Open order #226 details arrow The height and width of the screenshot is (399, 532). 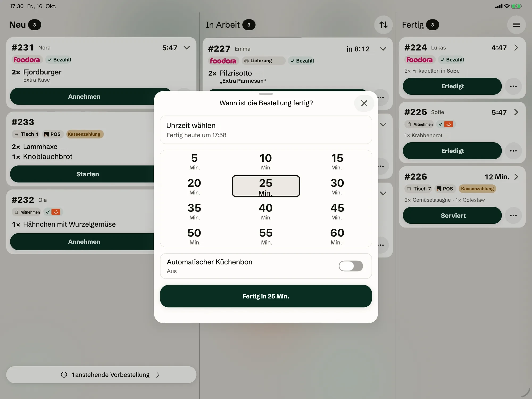[x=516, y=177]
